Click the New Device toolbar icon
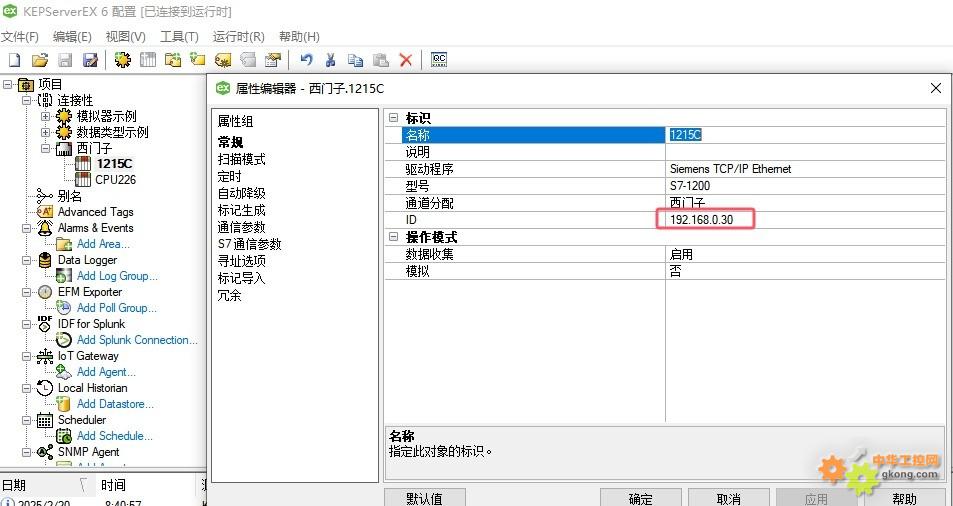 pyautogui.click(x=148, y=60)
